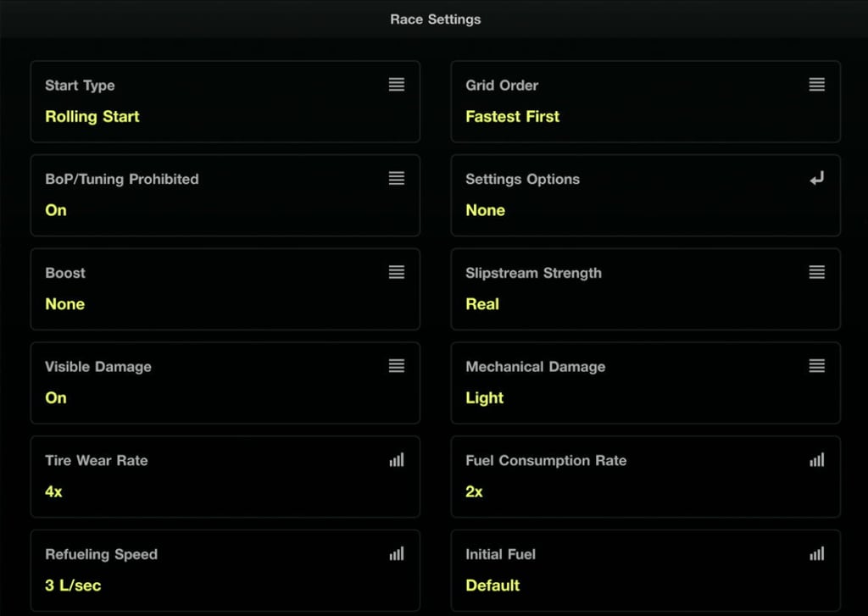The image size is (868, 616).
Task: Click the list icon beside Start Type
Action: [x=396, y=85]
